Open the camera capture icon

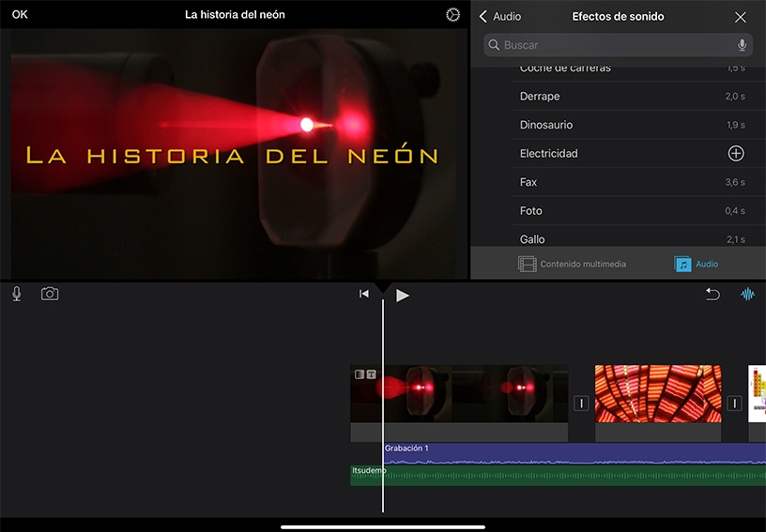tap(50, 294)
